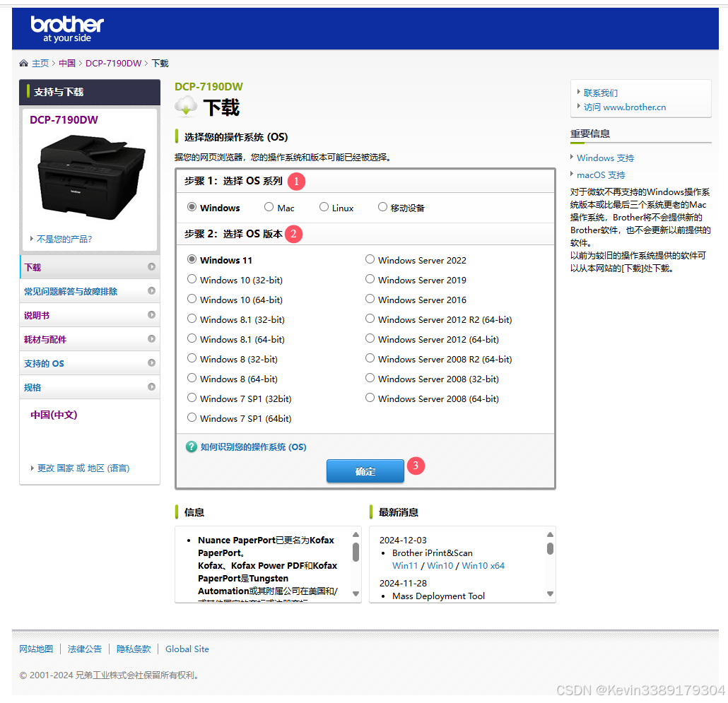728x703 pixels.
Task: Click the arrow icon on the 规格 row
Action: click(151, 387)
